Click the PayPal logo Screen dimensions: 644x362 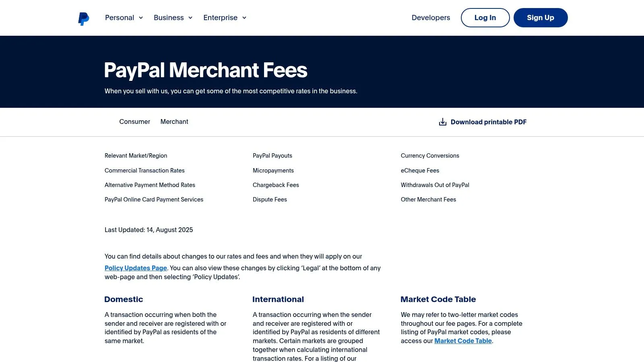(83, 17)
